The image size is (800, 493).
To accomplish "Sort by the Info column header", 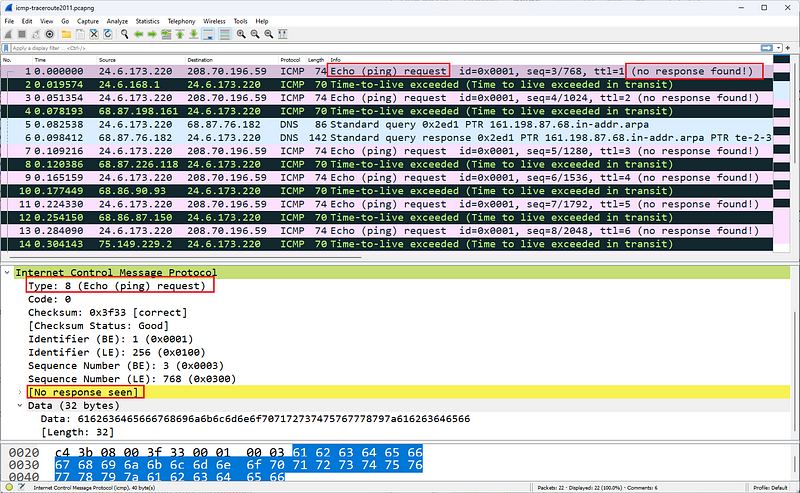I will (x=550, y=60).
